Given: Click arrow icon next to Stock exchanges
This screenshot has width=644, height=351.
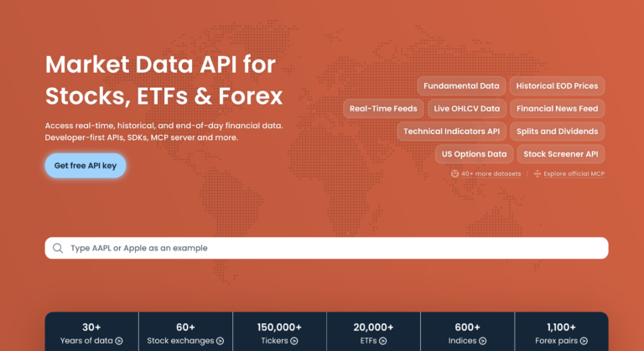Looking at the screenshot, I should click(221, 341).
